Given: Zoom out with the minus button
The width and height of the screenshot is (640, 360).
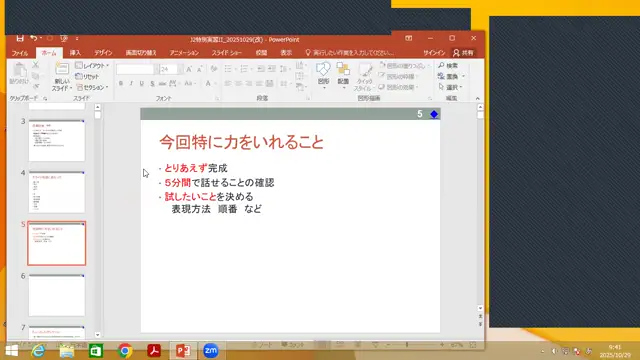Looking at the screenshot, I should point(388,345).
